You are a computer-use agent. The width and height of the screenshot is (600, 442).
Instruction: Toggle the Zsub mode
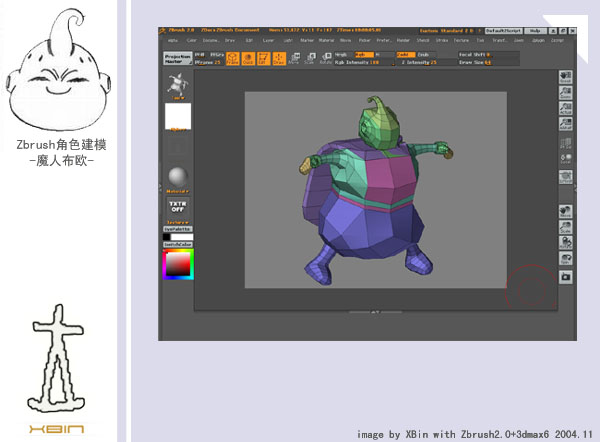pyautogui.click(x=426, y=55)
